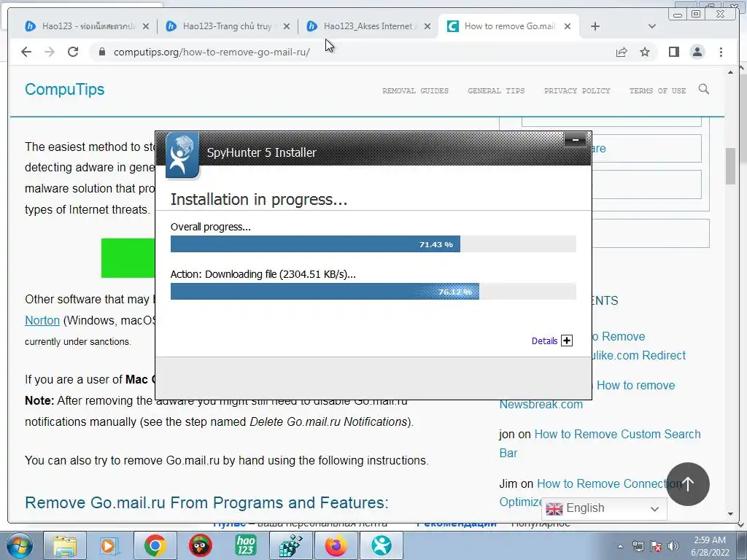747x560 pixels.
Task: Open the General Tips menu
Action: pos(496,90)
